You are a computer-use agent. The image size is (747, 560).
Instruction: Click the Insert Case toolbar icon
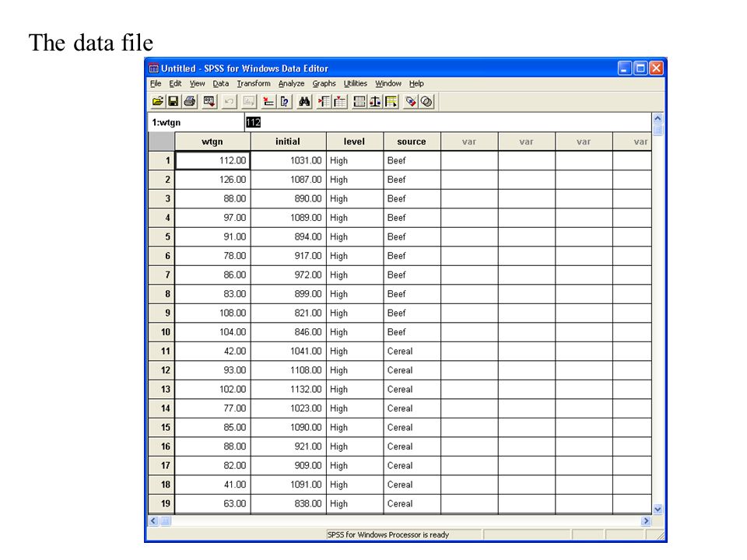tap(324, 101)
